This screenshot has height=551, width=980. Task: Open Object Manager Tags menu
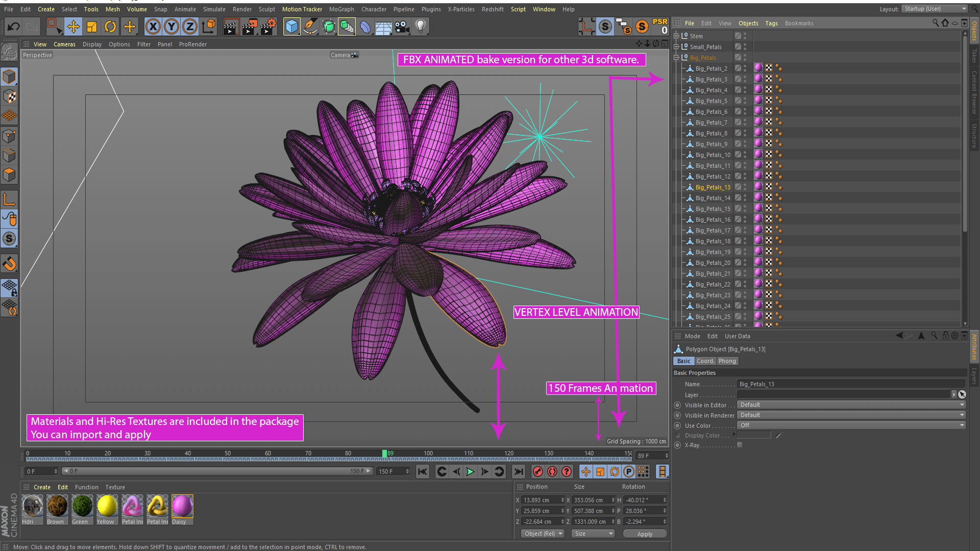771,23
